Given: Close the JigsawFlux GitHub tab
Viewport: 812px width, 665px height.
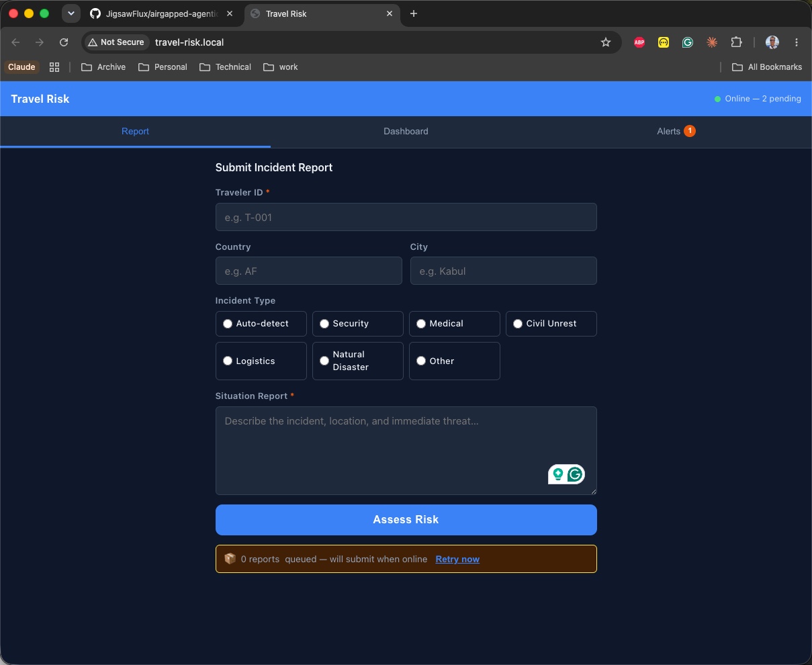Looking at the screenshot, I should click(230, 13).
